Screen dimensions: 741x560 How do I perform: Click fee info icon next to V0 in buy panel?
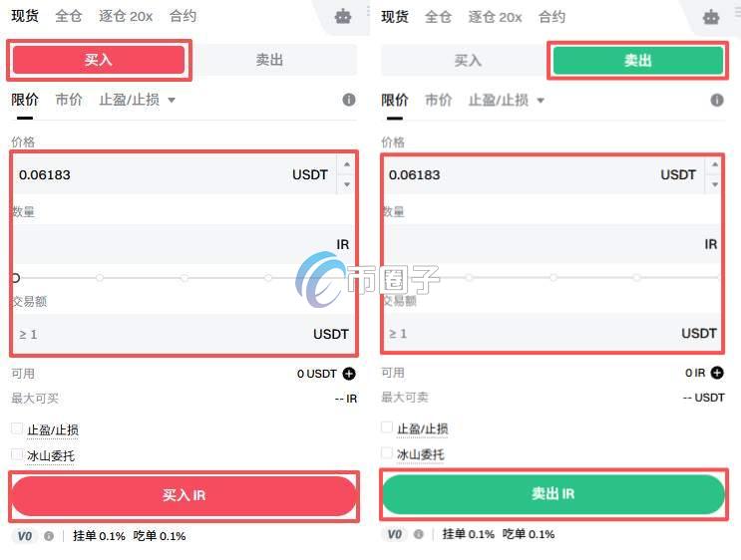(49, 536)
